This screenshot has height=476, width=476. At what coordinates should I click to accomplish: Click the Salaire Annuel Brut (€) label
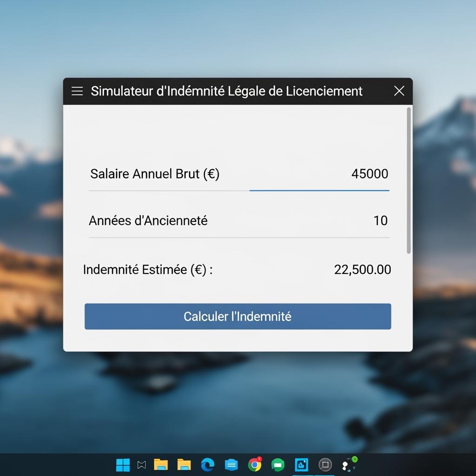coord(155,174)
